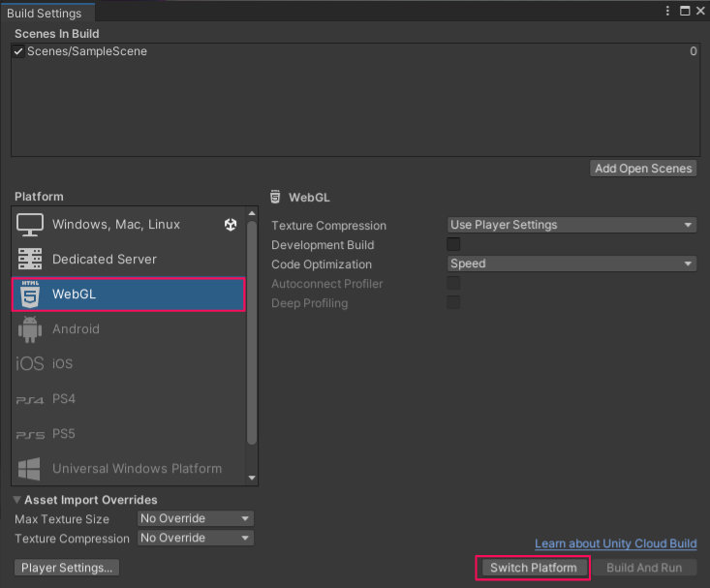Click the Universal Windows Platform logo icon
710x588 pixels.
29,469
